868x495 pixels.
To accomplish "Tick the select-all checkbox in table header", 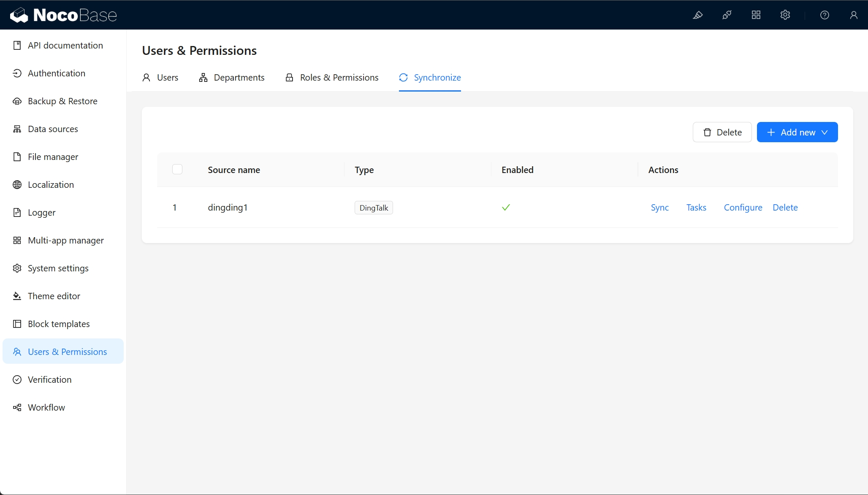I will [x=177, y=170].
